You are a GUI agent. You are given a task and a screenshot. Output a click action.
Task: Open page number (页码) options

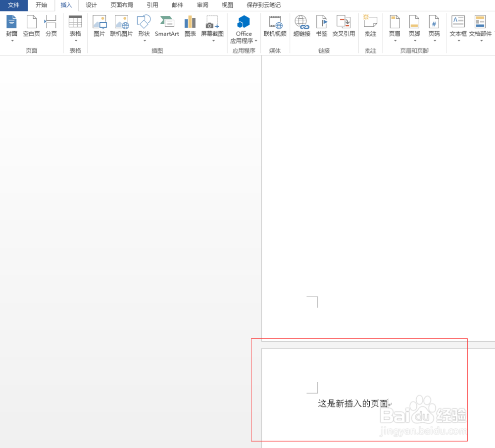coord(434,26)
